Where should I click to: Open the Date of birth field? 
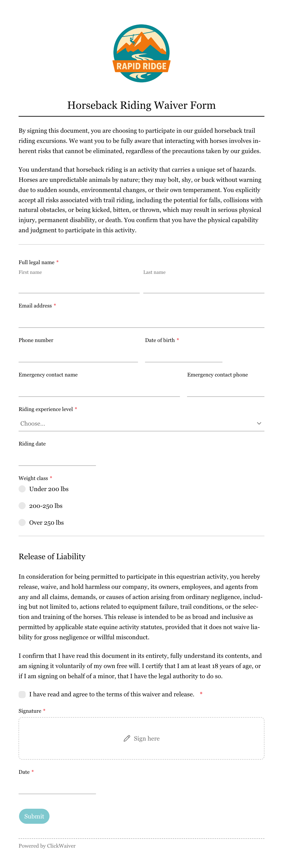184,355
